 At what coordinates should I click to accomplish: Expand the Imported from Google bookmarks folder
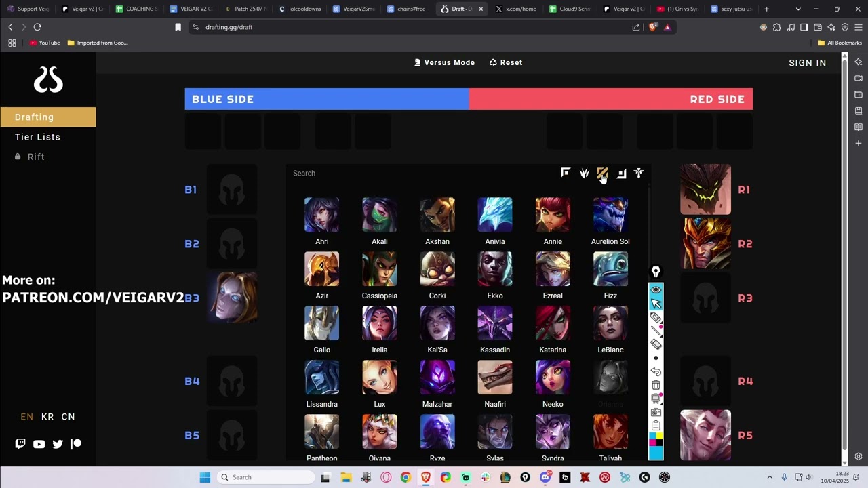(x=98, y=43)
